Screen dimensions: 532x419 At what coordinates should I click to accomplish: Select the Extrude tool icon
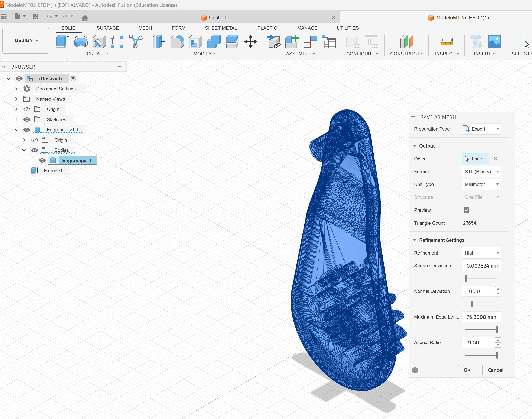[62, 41]
